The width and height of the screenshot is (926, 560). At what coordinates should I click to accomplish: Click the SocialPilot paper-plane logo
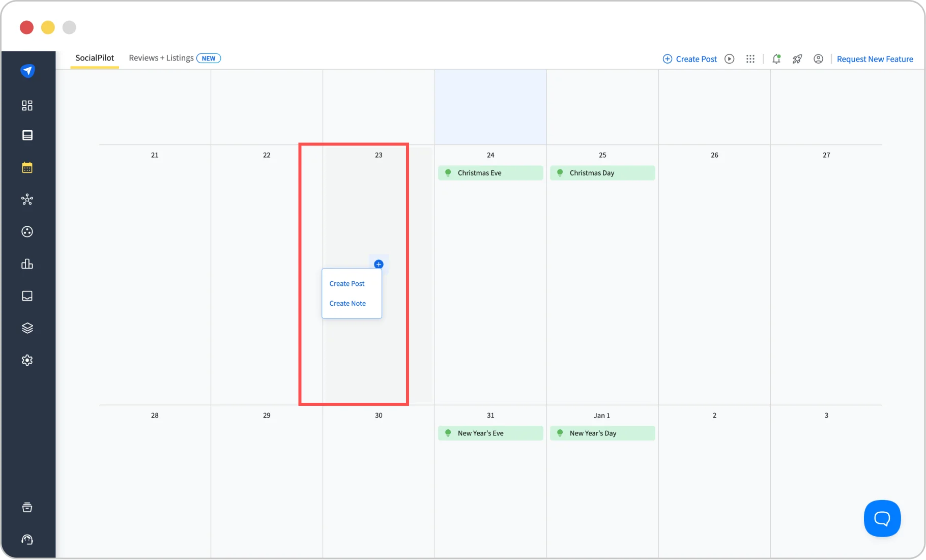coord(28,71)
